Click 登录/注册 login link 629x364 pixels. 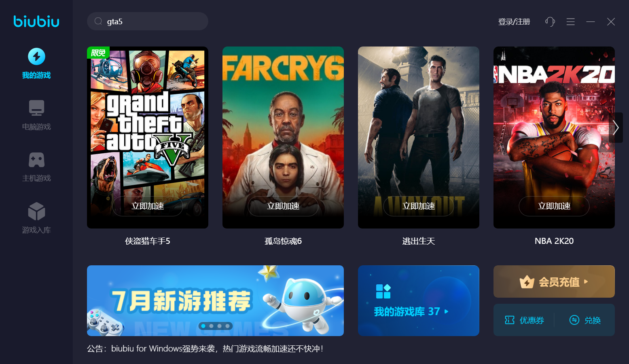click(514, 21)
